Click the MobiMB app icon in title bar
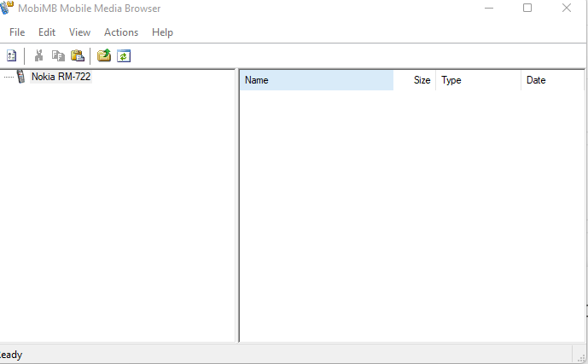588x364 pixels. point(7,8)
